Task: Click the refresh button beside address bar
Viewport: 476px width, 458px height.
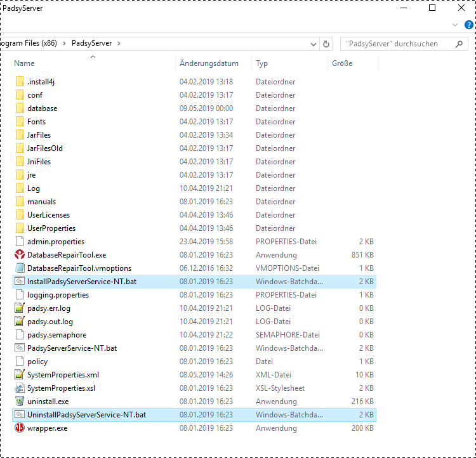Action: [x=326, y=44]
